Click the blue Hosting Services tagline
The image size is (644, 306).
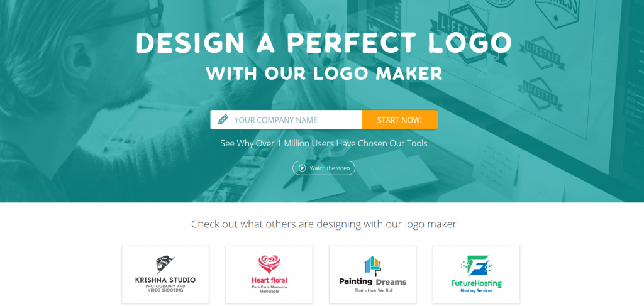(x=477, y=291)
